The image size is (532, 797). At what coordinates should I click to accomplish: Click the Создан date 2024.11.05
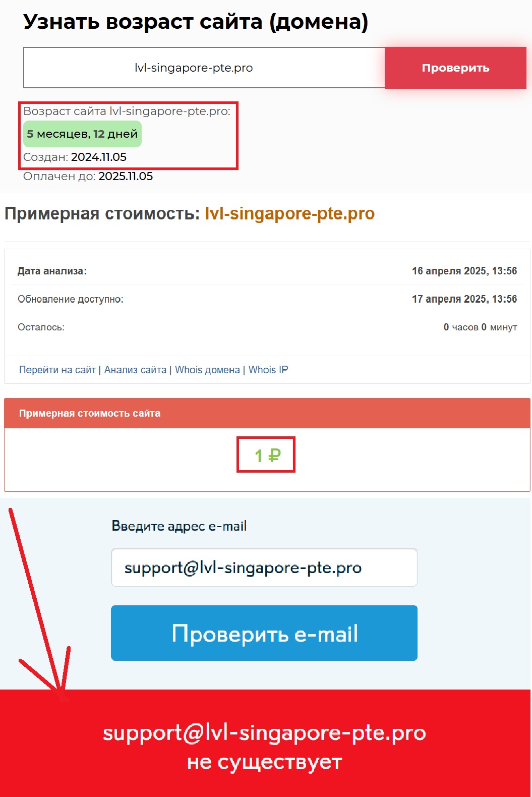click(99, 157)
